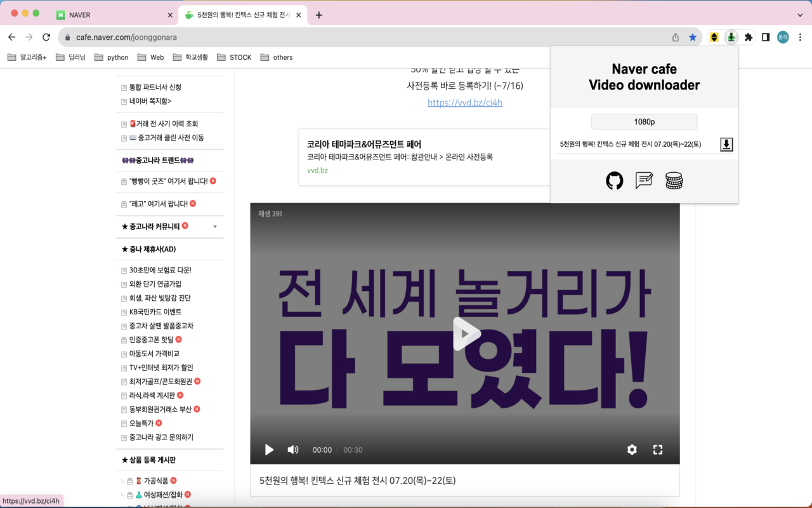This screenshot has width=812, height=508.
Task: Toggle fullscreen on the video player
Action: pos(658,450)
